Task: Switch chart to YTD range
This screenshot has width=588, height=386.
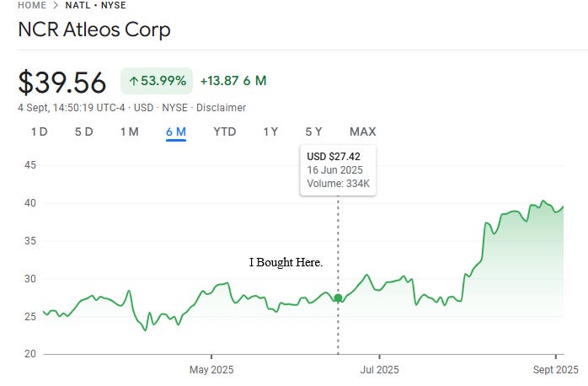Action: 225,131
